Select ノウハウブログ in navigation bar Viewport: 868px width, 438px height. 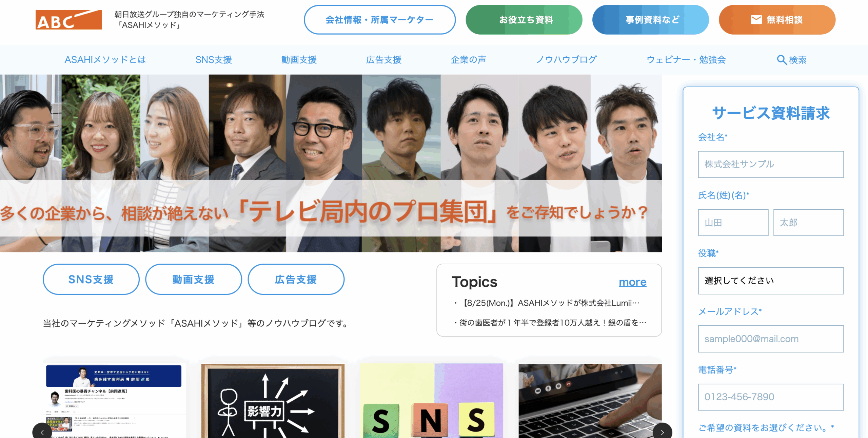click(x=566, y=60)
